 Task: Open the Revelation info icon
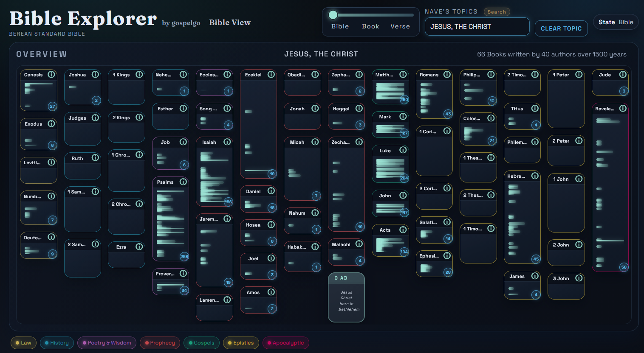[623, 108]
